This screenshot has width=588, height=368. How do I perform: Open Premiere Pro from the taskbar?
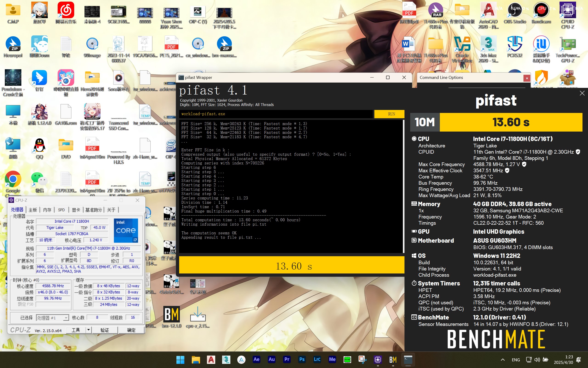coord(287,359)
